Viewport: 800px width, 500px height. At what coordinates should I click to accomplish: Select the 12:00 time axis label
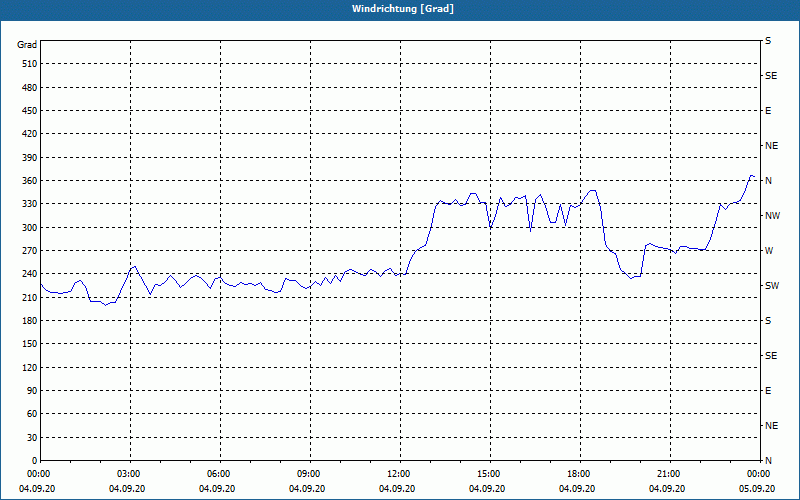399,474
